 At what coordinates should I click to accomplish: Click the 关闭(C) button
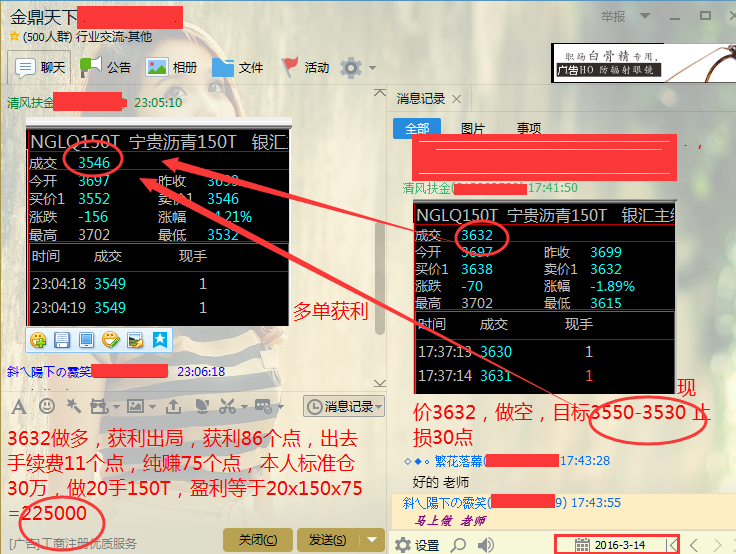coord(258,540)
